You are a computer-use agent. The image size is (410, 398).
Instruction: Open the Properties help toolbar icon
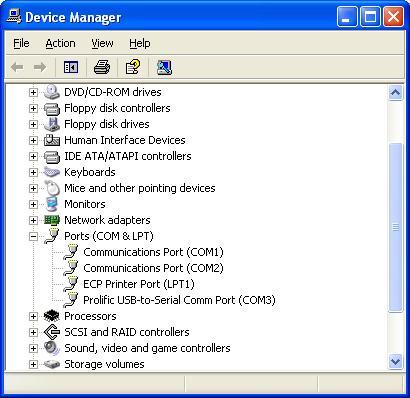point(133,67)
